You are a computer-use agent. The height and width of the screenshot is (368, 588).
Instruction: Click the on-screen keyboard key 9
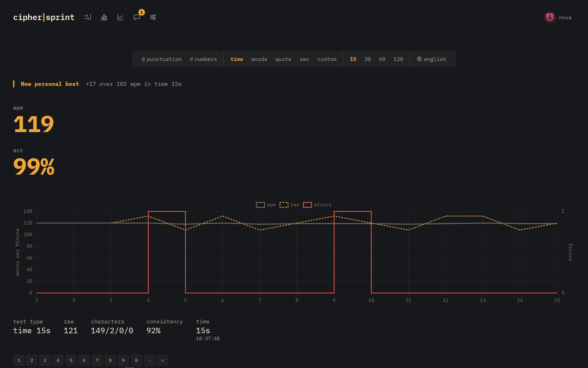pos(123,360)
